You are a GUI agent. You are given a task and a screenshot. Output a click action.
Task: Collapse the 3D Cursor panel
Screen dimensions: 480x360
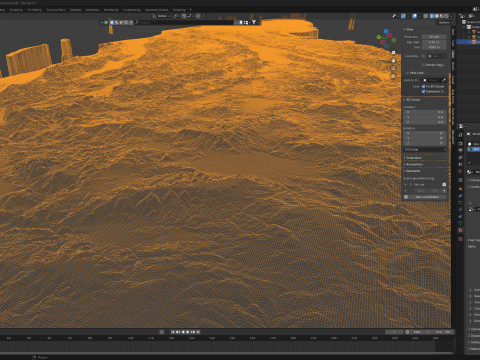click(413, 100)
